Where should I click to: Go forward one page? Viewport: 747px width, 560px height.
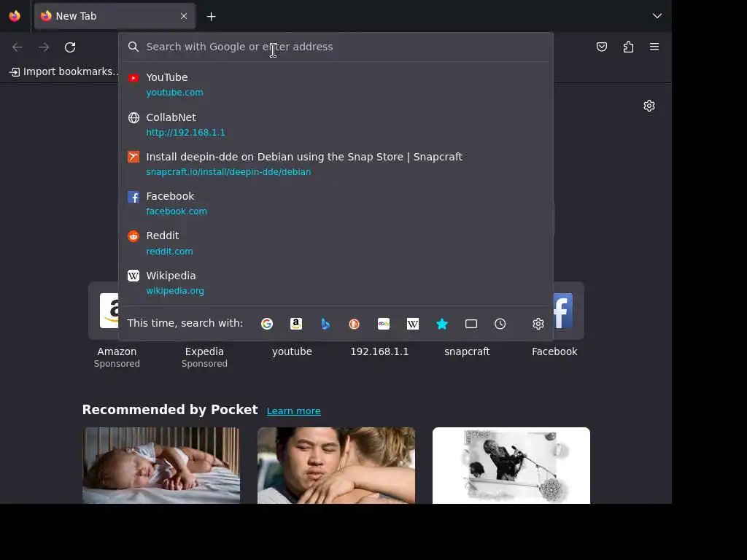[x=44, y=47]
